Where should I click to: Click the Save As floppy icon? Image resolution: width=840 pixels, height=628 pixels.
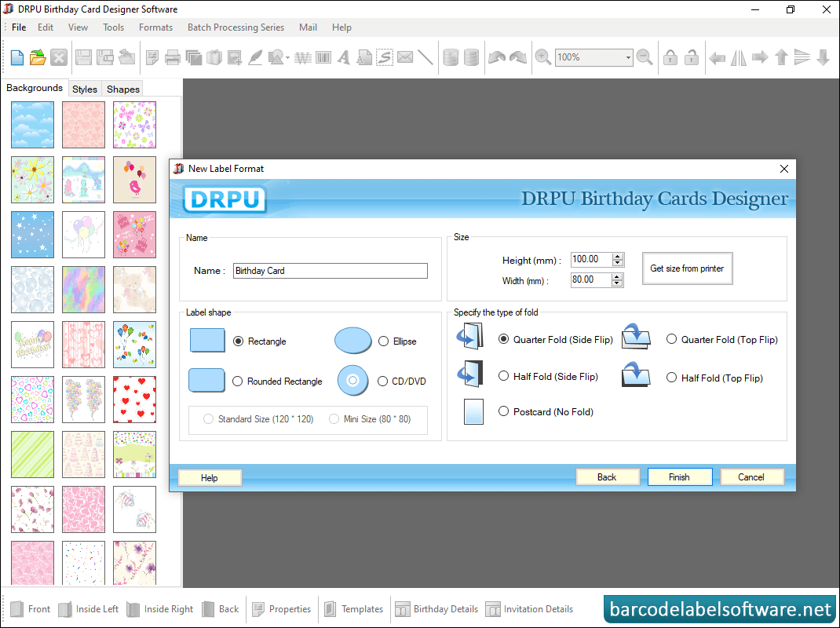(105, 57)
